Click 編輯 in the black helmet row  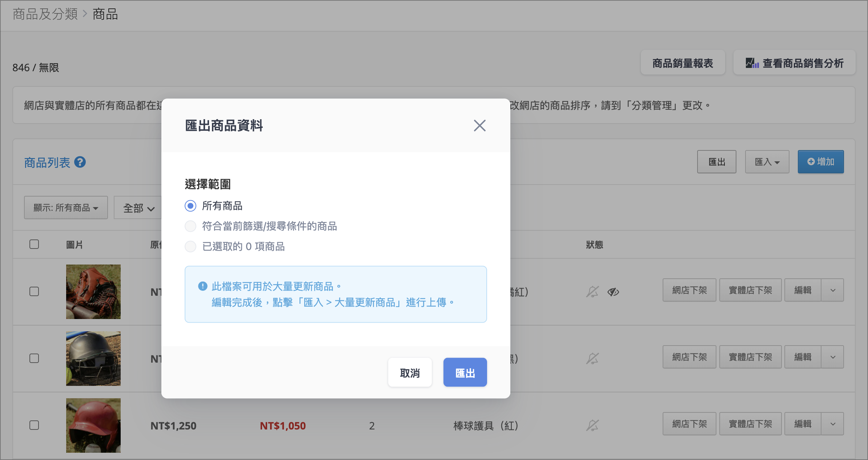coord(803,357)
